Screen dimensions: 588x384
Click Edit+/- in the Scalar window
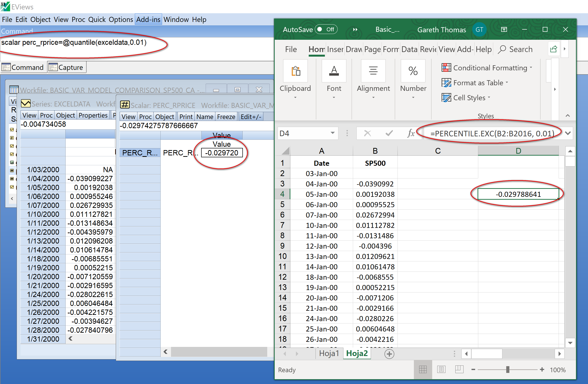click(x=251, y=117)
